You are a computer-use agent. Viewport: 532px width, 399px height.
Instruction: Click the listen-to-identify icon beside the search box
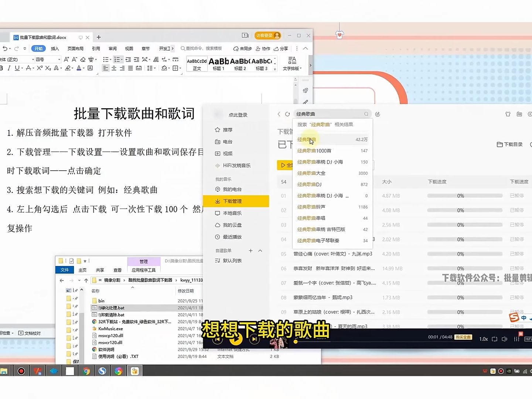(x=378, y=114)
